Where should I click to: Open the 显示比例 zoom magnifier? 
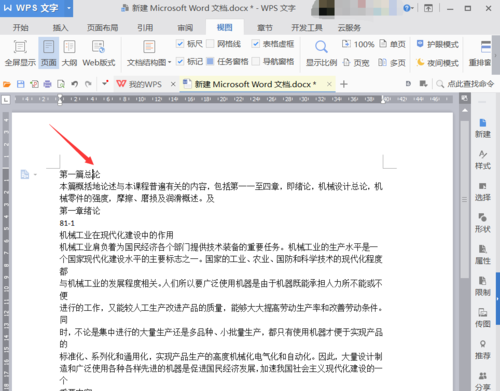(x=321, y=47)
